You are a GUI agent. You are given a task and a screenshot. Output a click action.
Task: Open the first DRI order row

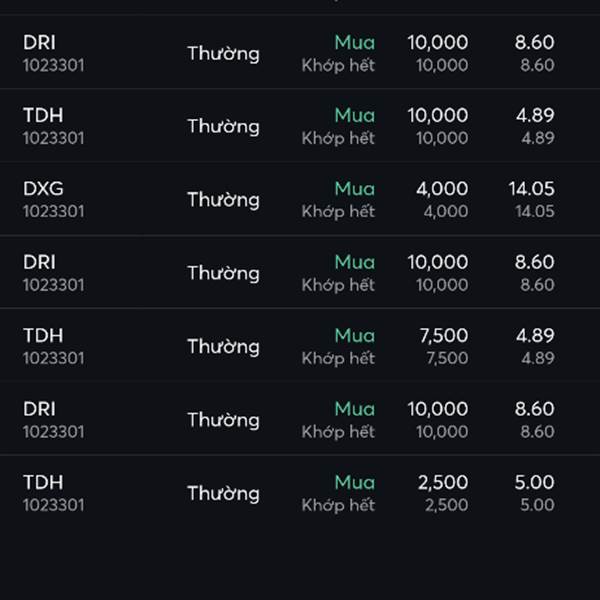pyautogui.click(x=300, y=52)
